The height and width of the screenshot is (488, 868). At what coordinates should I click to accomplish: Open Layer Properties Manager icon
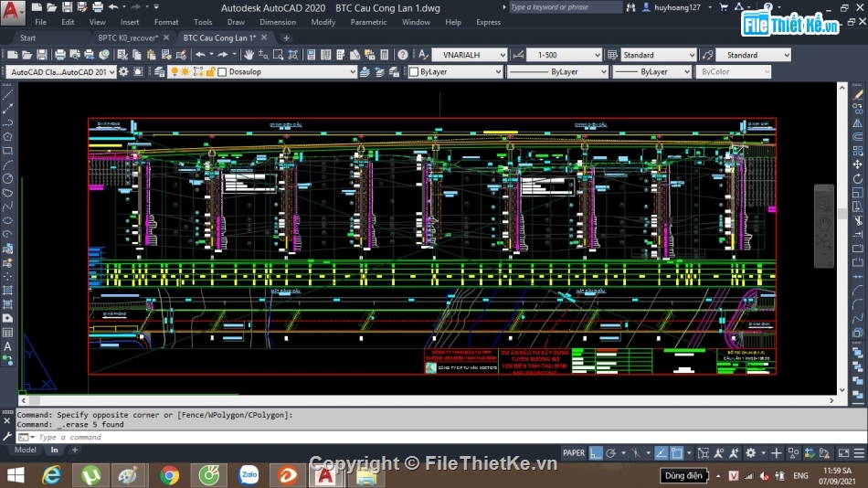159,72
